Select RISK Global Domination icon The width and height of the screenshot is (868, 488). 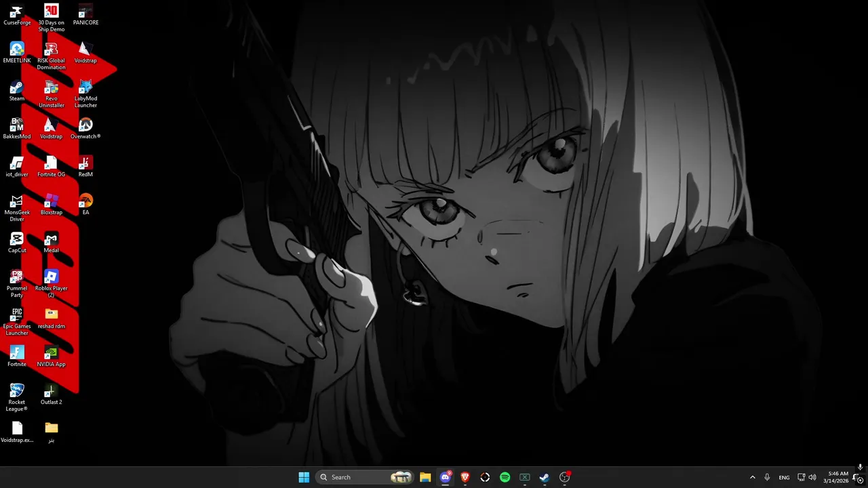point(52,56)
